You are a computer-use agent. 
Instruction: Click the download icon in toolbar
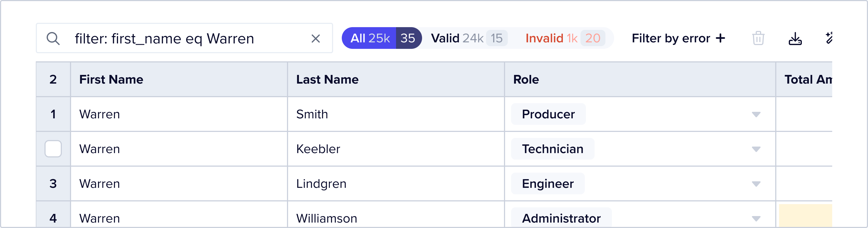[795, 39]
